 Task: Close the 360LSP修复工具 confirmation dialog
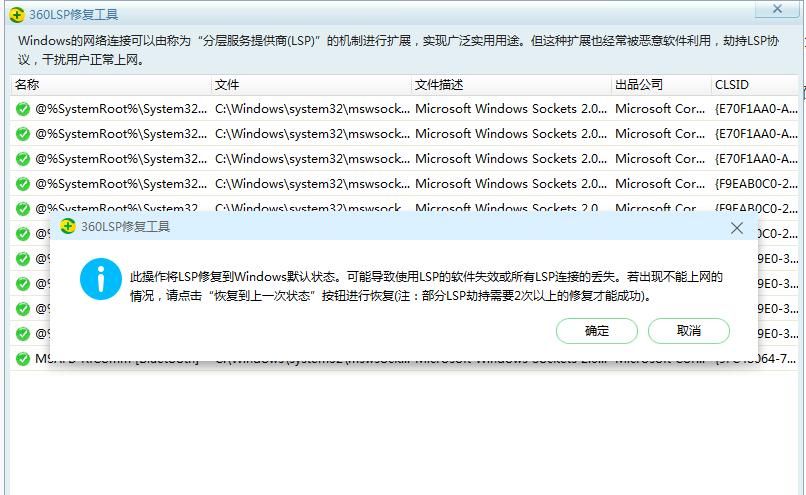point(737,228)
